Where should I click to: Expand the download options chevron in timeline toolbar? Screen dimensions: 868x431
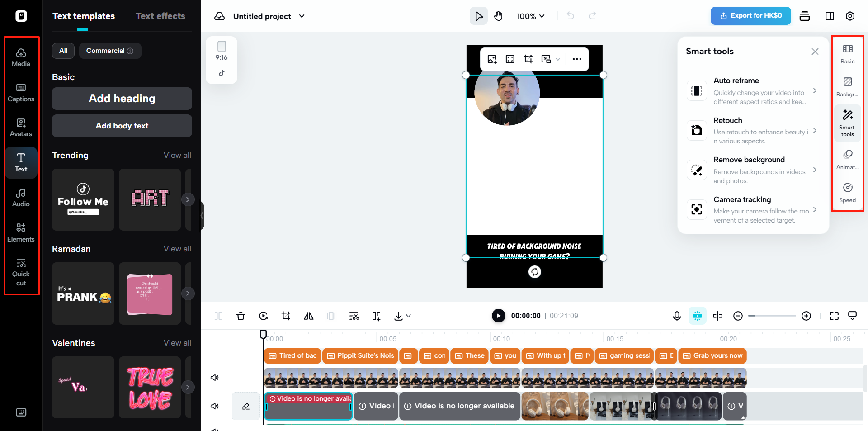(x=409, y=316)
